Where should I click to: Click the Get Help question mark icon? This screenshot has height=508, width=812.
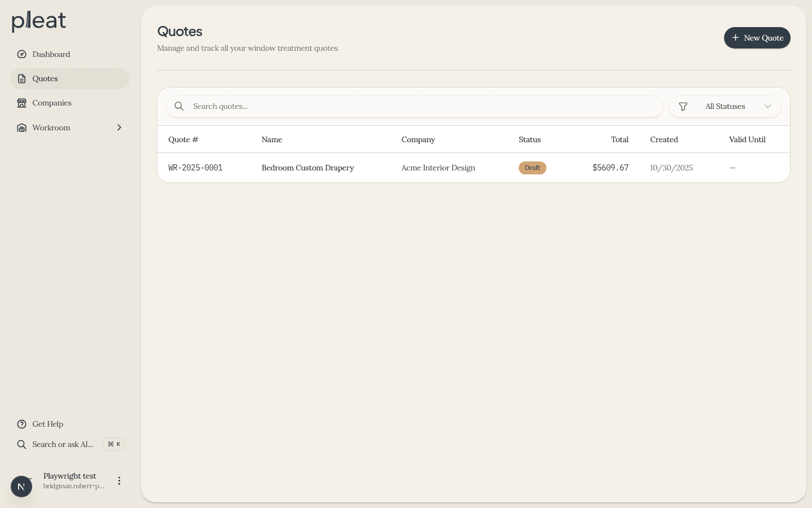(21, 424)
